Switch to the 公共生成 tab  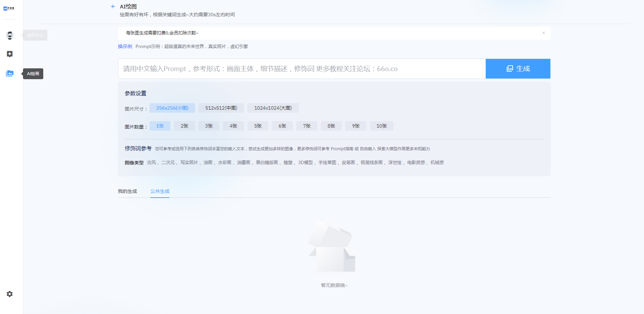[160, 191]
